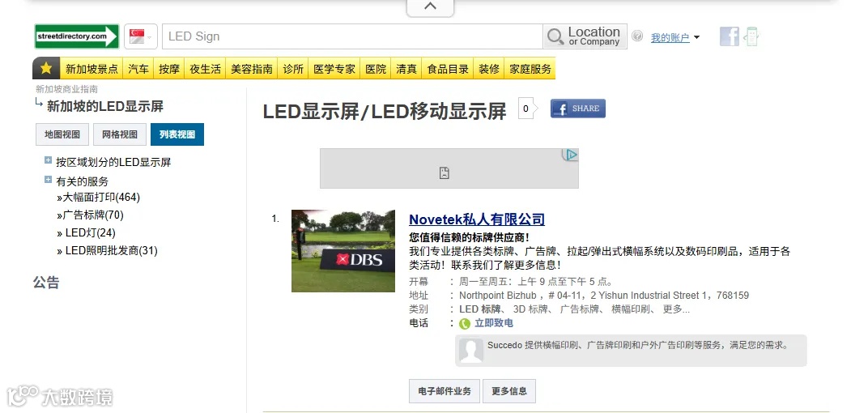Image resolution: width=868 pixels, height=413 pixels.
Task: Click the star favorites icon in menu bar
Action: pos(46,69)
